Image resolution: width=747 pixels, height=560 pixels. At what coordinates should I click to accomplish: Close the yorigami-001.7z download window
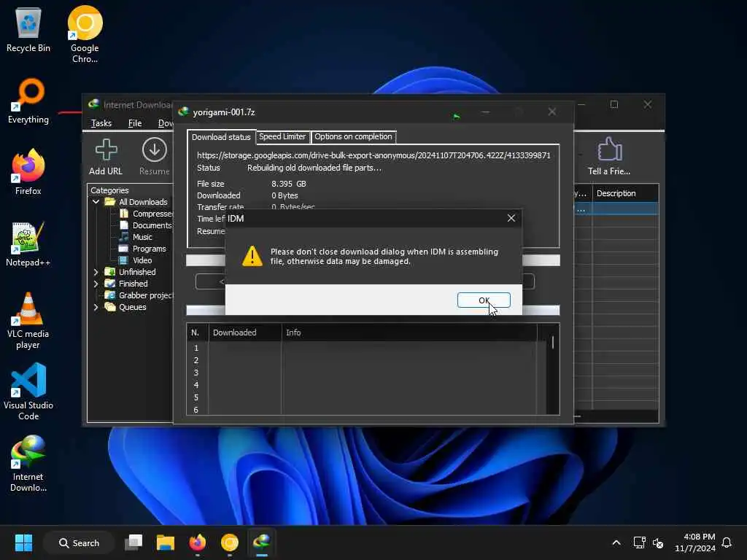pyautogui.click(x=552, y=112)
